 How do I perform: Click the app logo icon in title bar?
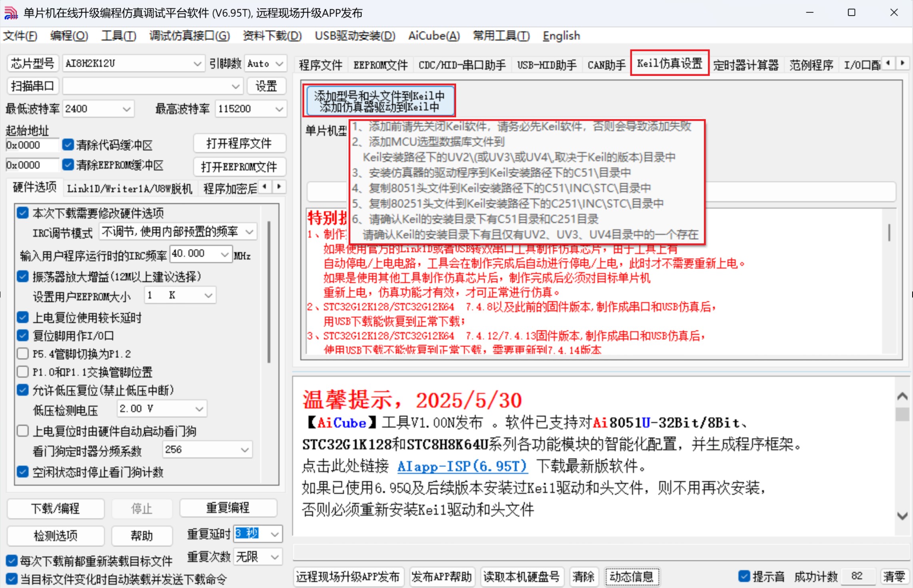coord(11,13)
